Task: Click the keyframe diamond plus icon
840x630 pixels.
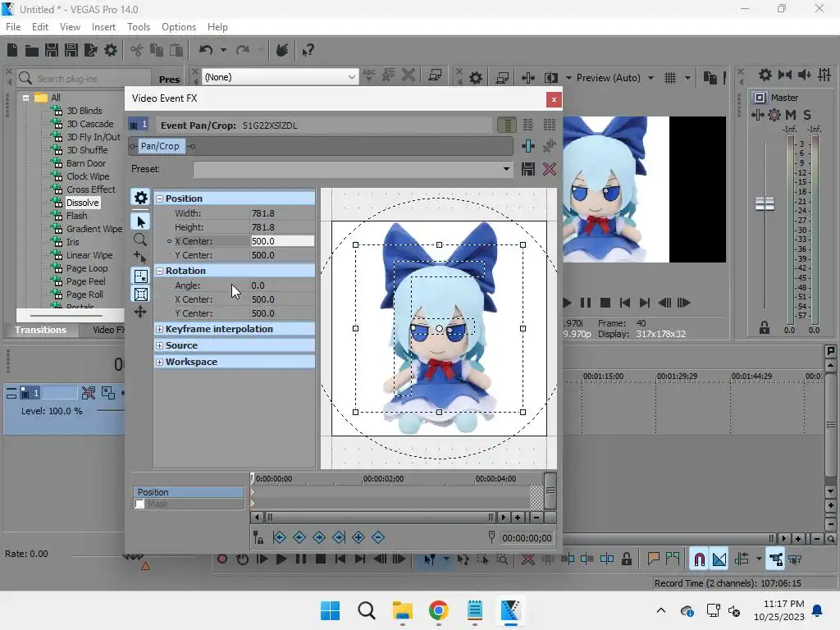Action: click(358, 537)
